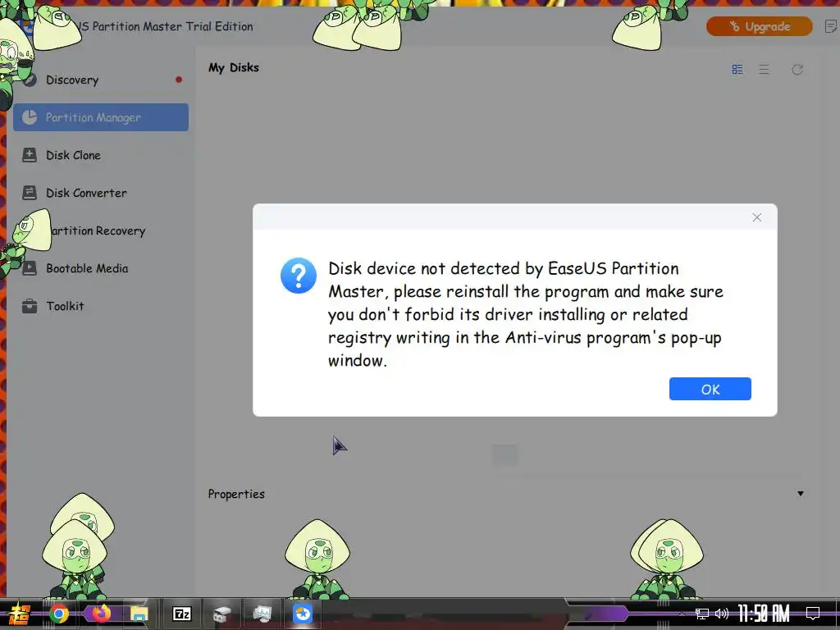Click the My Disks heading

pos(234,67)
